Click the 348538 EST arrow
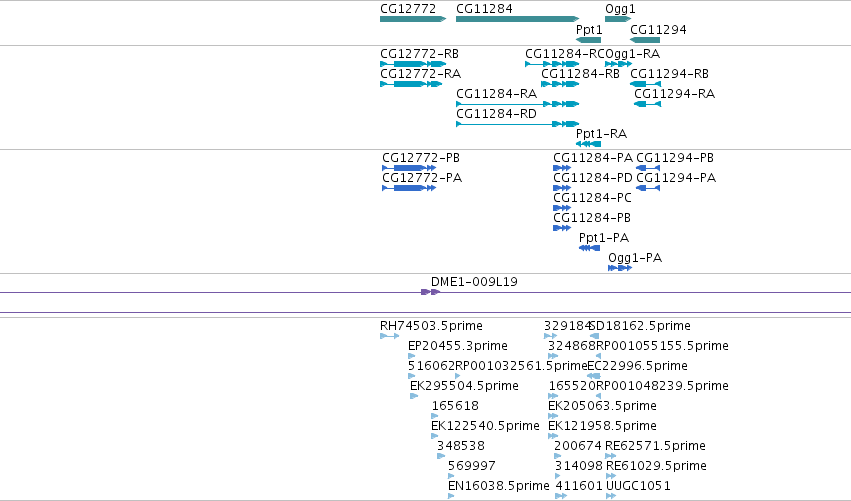Image resolution: width=851 pixels, height=501 pixels. coord(441,456)
